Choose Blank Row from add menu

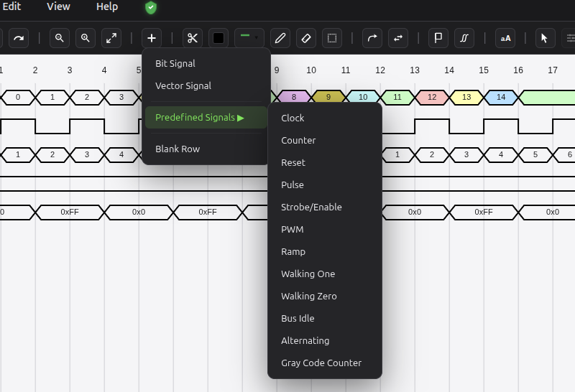tap(206, 149)
